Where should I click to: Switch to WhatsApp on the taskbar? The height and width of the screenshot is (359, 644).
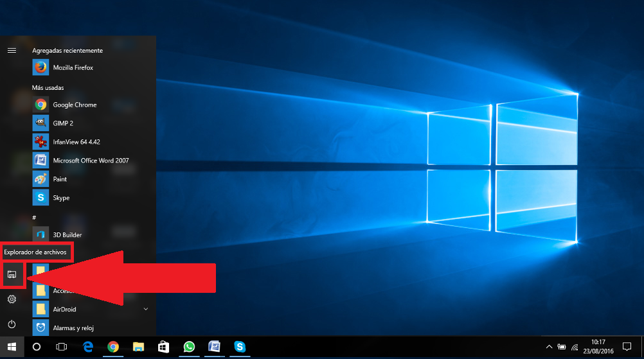click(189, 347)
